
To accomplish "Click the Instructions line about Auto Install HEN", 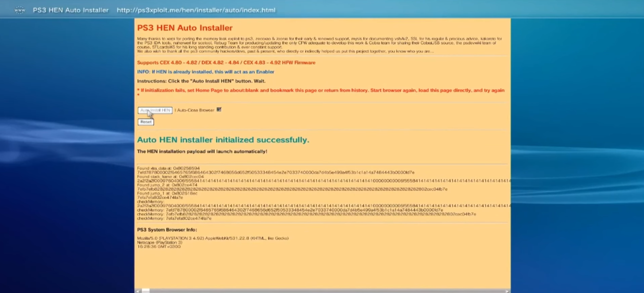I will click(201, 81).
